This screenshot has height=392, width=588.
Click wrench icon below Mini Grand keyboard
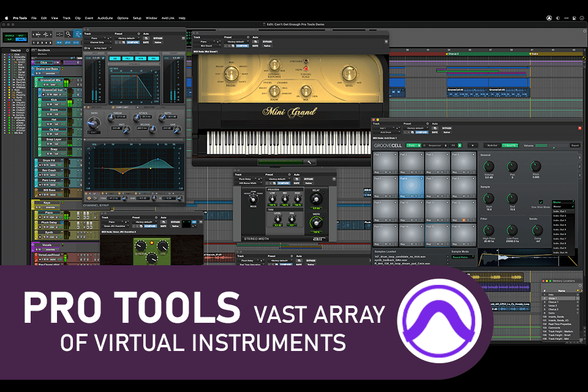(309, 162)
